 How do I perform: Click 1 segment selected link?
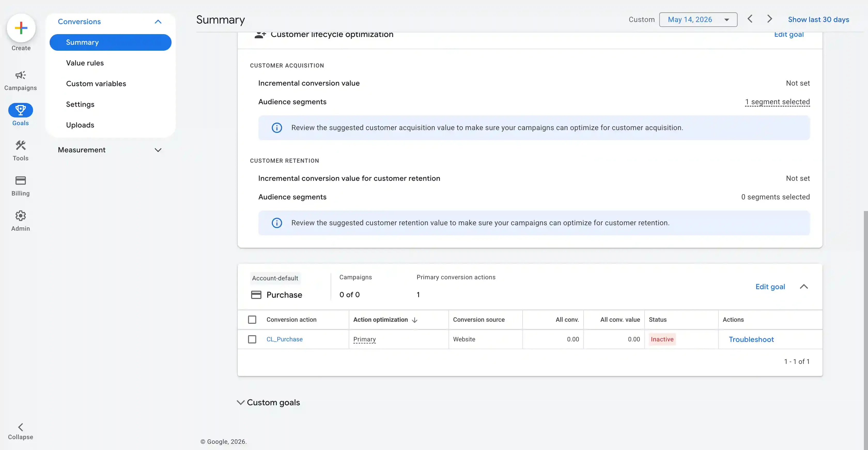tap(777, 102)
